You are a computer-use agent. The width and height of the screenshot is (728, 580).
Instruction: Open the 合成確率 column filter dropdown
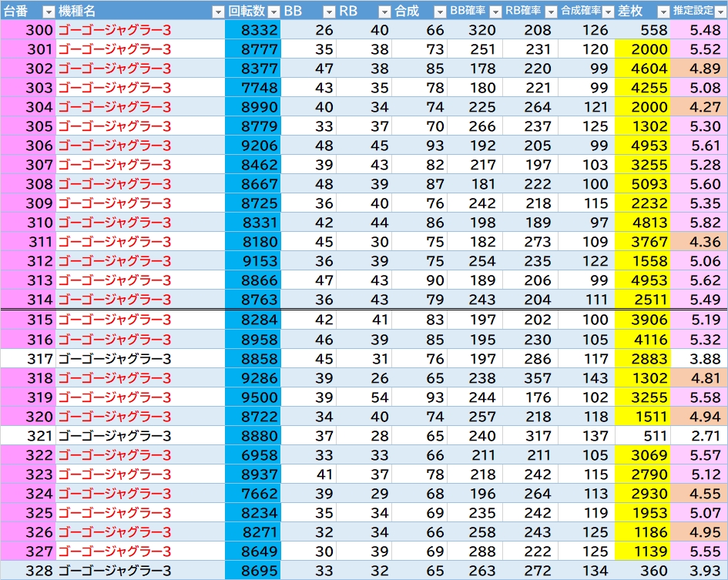pos(608,12)
